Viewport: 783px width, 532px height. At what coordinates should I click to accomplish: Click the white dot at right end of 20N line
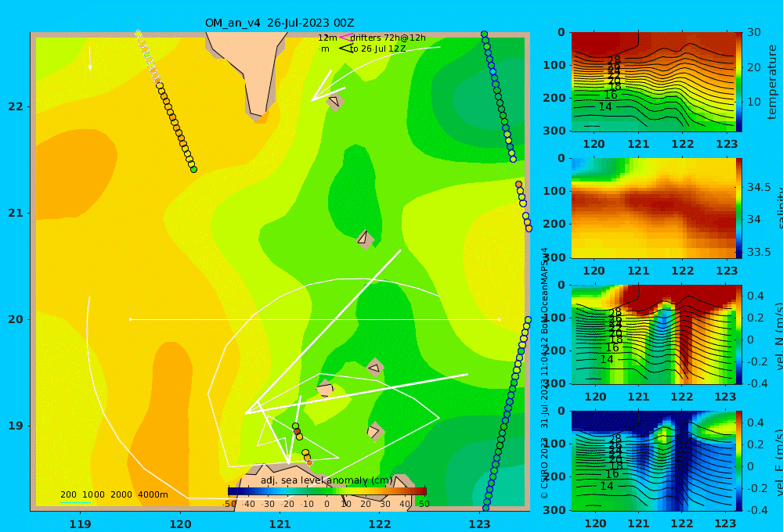(499, 319)
